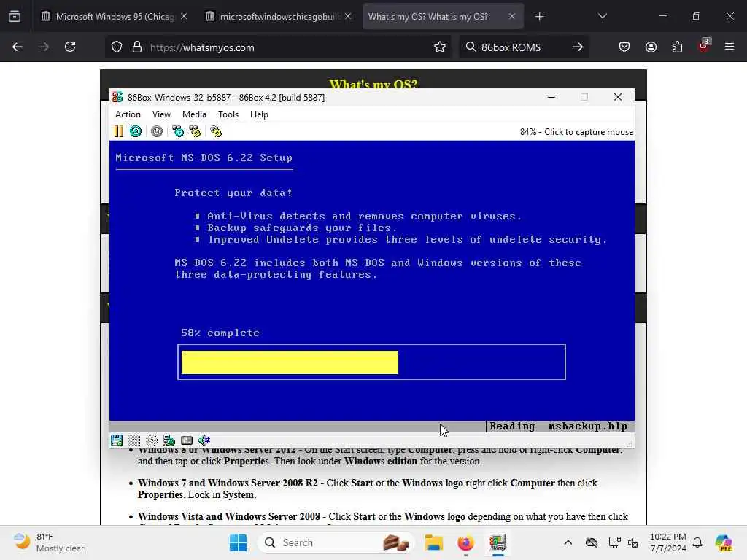
Task: Open the Media menu in 86Box
Action: (194, 114)
